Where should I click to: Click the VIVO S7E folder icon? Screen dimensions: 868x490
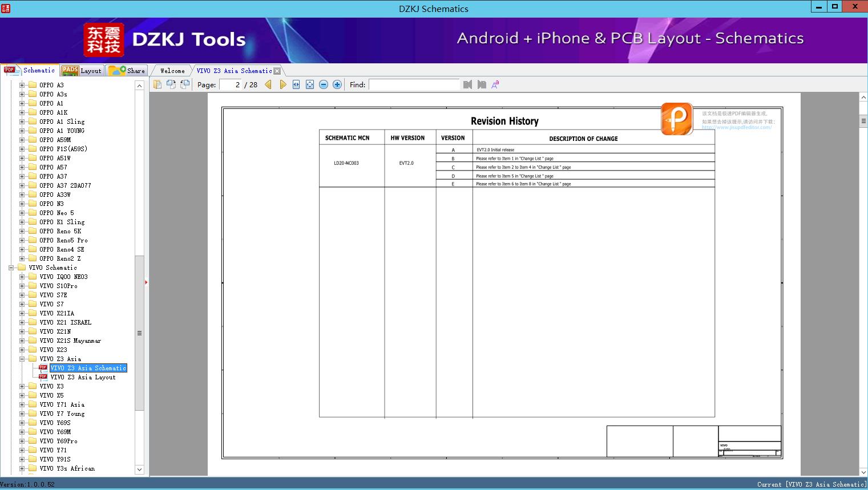click(x=33, y=295)
